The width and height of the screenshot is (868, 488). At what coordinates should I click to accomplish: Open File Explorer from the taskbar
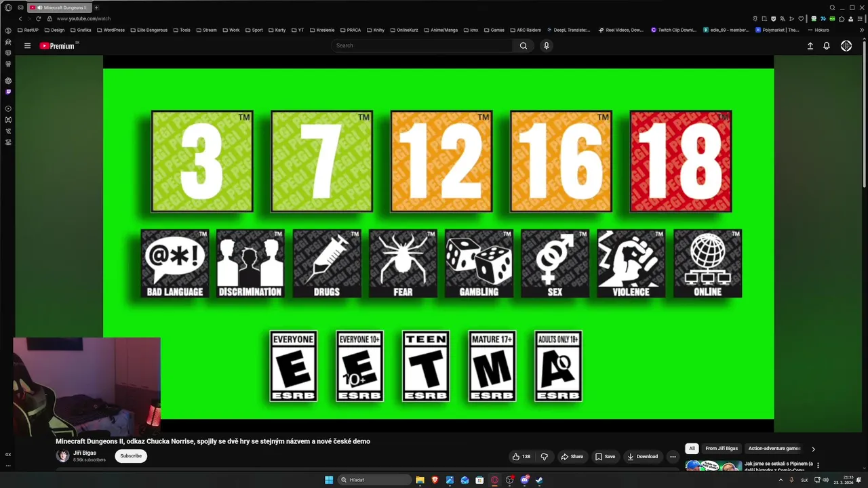click(x=420, y=480)
